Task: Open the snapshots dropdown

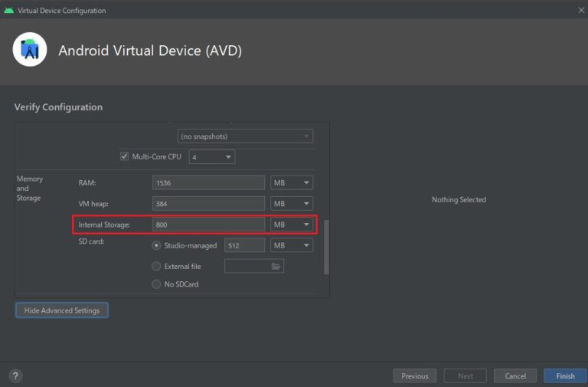Action: tap(245, 136)
